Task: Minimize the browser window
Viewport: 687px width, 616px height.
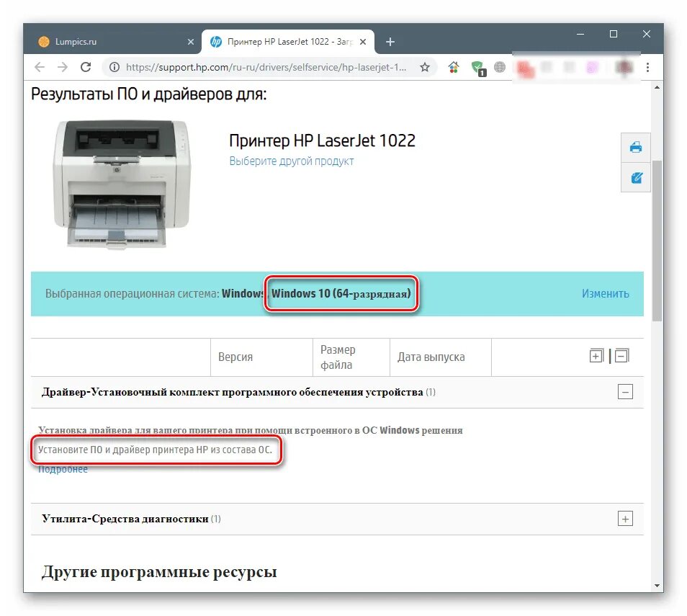Action: pos(580,34)
